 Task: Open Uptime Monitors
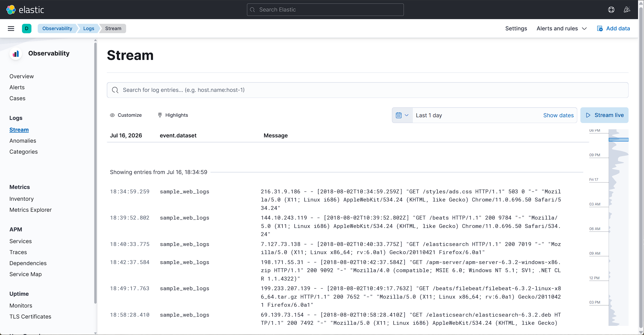coord(21,306)
